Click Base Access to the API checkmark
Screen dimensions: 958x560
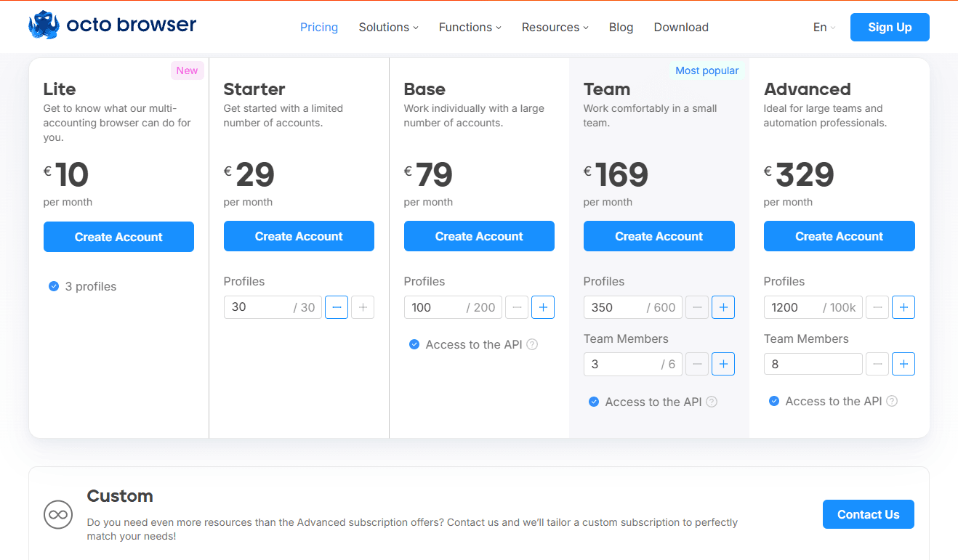(x=414, y=344)
